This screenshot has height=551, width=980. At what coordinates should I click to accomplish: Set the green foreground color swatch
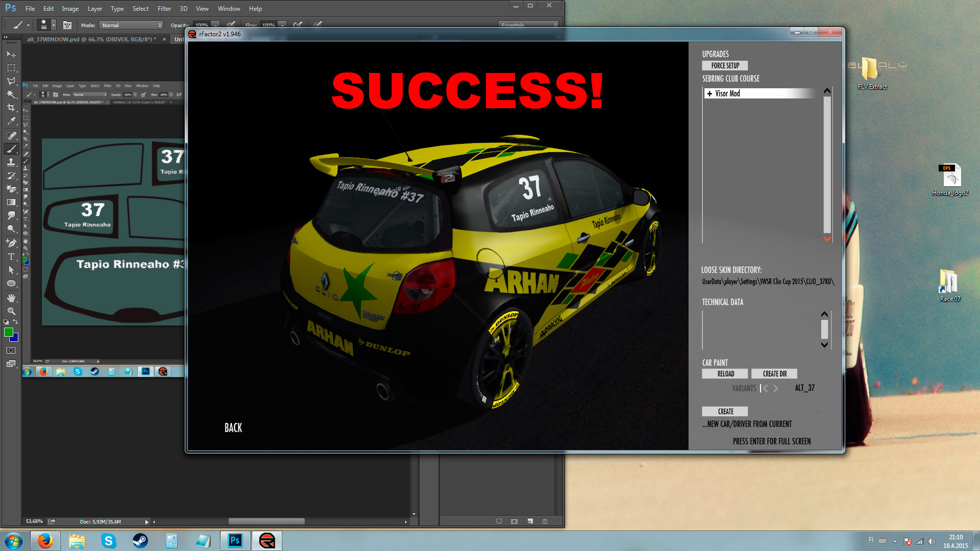coord(8,332)
